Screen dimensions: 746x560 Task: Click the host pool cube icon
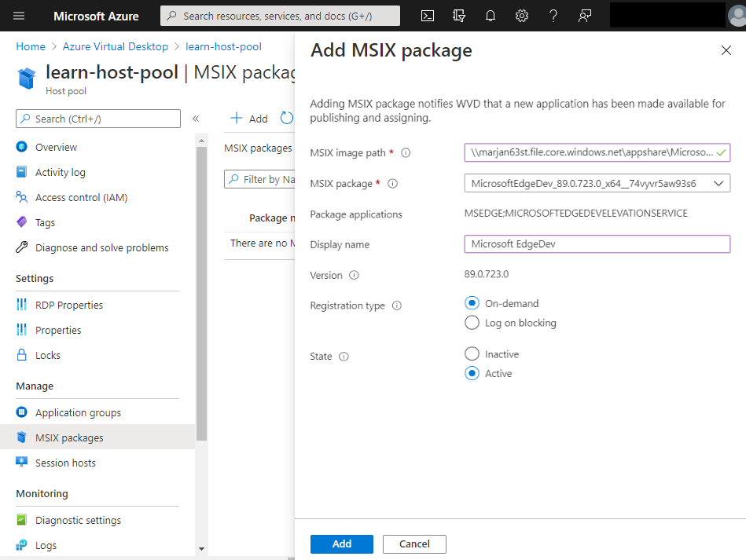(x=27, y=78)
